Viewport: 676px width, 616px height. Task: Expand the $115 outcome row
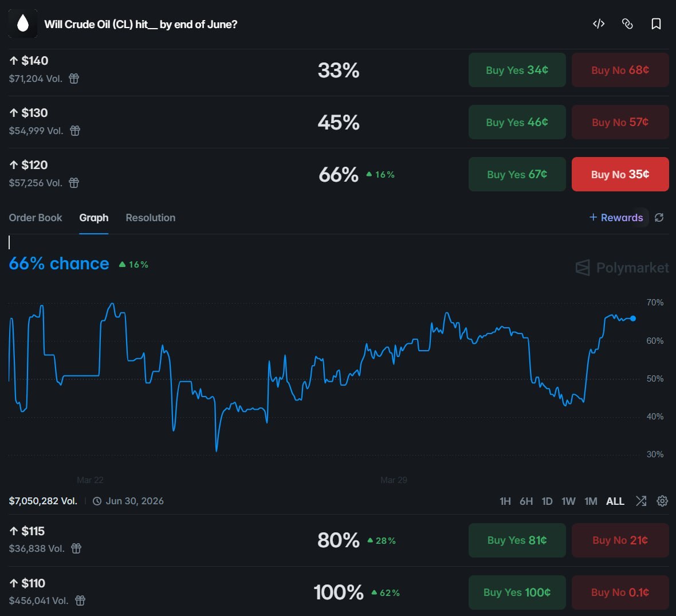tap(172, 540)
